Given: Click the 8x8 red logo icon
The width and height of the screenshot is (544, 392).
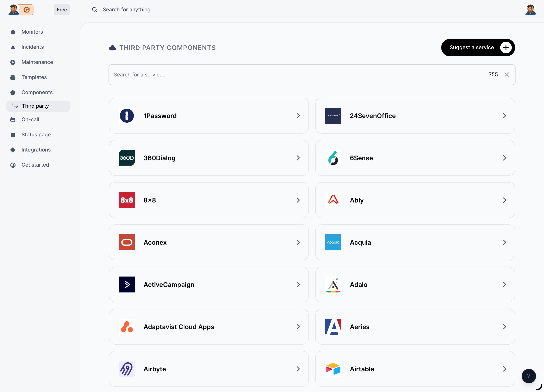Looking at the screenshot, I should [x=127, y=200].
